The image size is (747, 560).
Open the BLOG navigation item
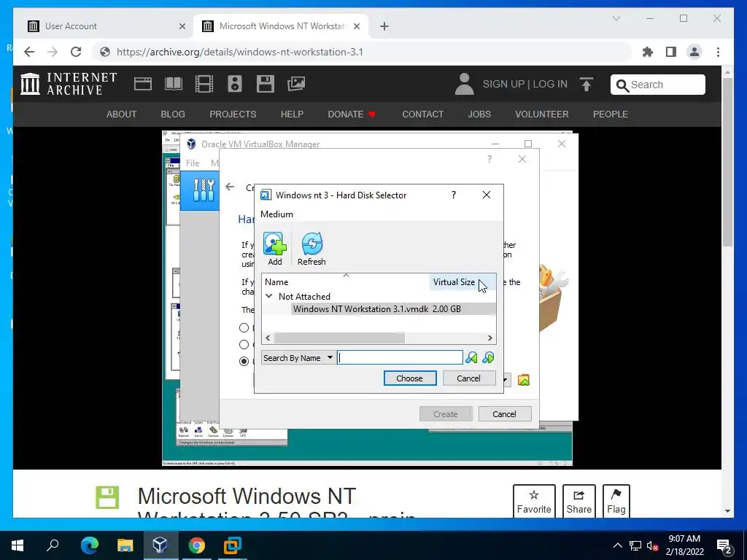click(x=173, y=114)
